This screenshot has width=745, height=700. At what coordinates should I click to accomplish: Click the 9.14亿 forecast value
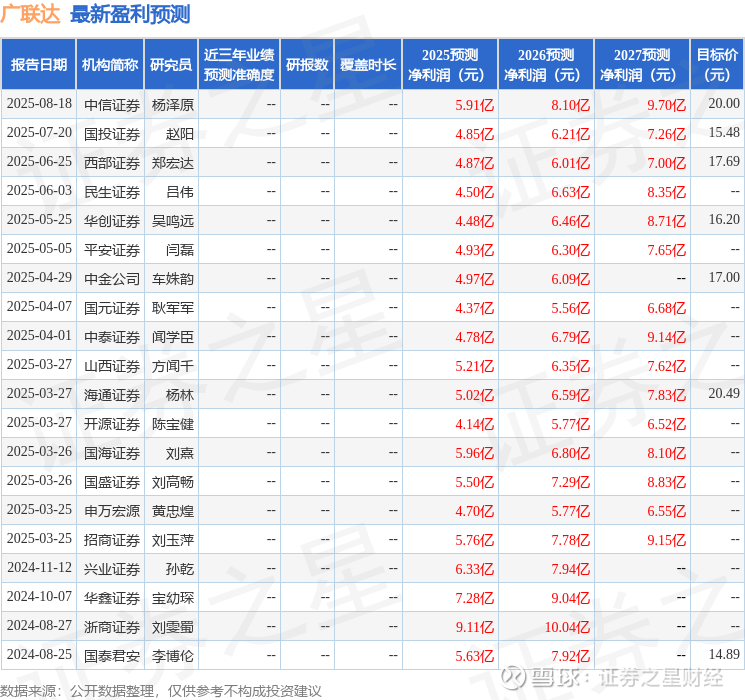tap(666, 337)
